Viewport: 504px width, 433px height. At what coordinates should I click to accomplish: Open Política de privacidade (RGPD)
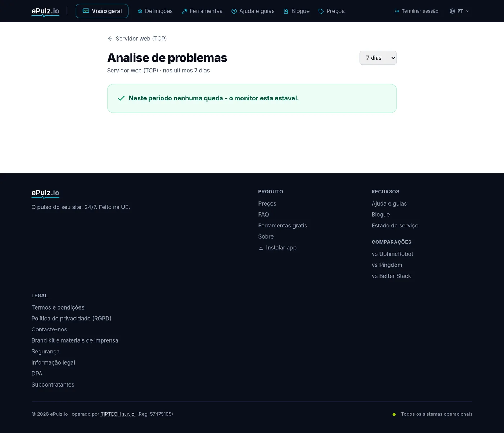tap(71, 319)
